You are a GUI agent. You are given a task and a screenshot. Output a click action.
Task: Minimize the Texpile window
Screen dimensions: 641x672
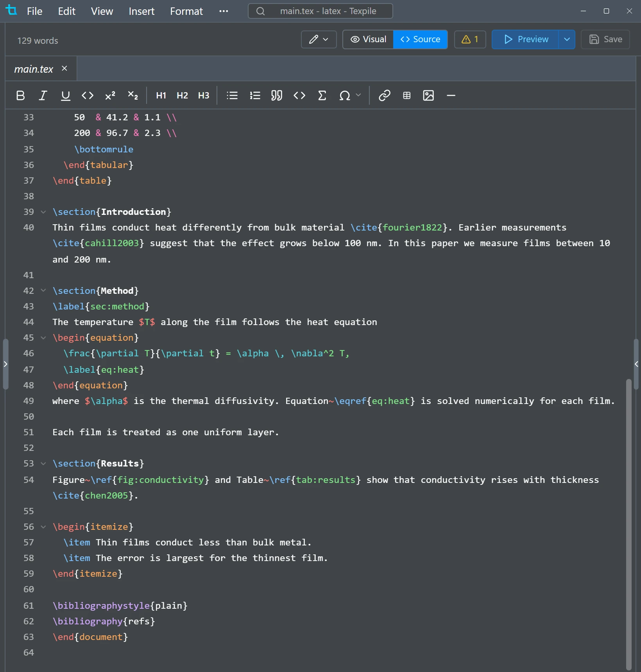[x=583, y=11]
